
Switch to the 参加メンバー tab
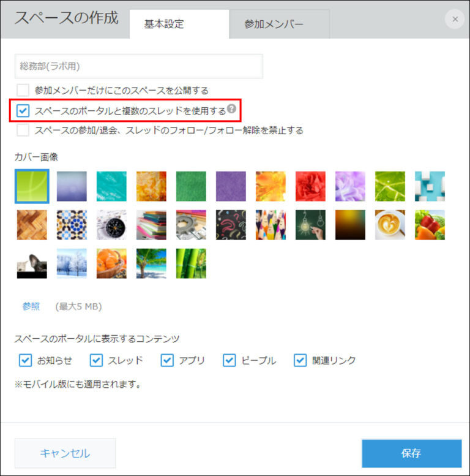[x=279, y=24]
